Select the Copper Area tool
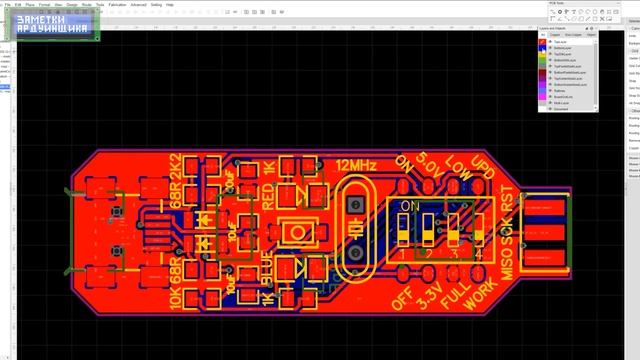This screenshot has width=640, height=360. click(574, 19)
